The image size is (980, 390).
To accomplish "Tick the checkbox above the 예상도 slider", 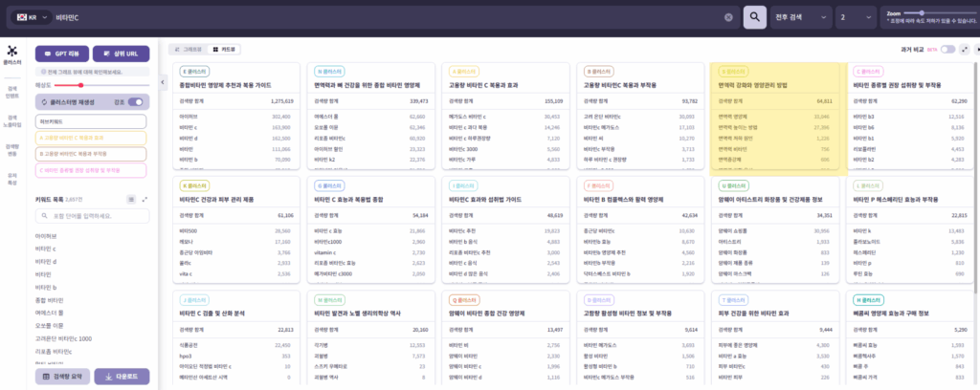I will 38,73.
